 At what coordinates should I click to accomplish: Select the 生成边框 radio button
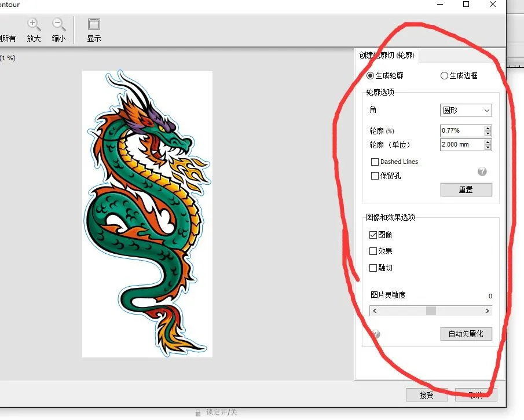coord(444,75)
